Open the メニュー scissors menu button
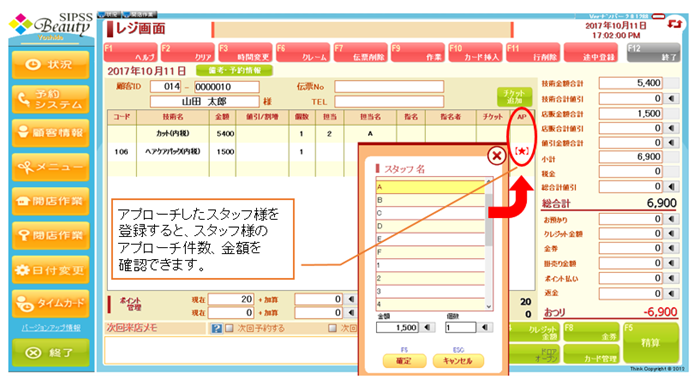Image resolution: width=696 pixels, height=381 pixels. click(51, 167)
